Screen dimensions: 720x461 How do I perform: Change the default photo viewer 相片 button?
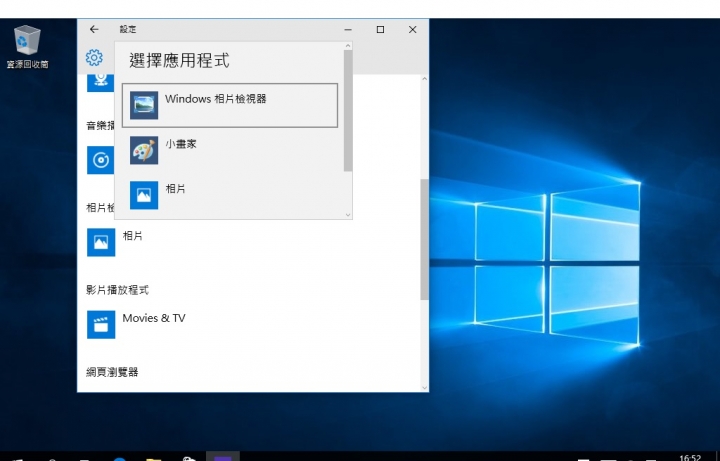click(x=116, y=242)
